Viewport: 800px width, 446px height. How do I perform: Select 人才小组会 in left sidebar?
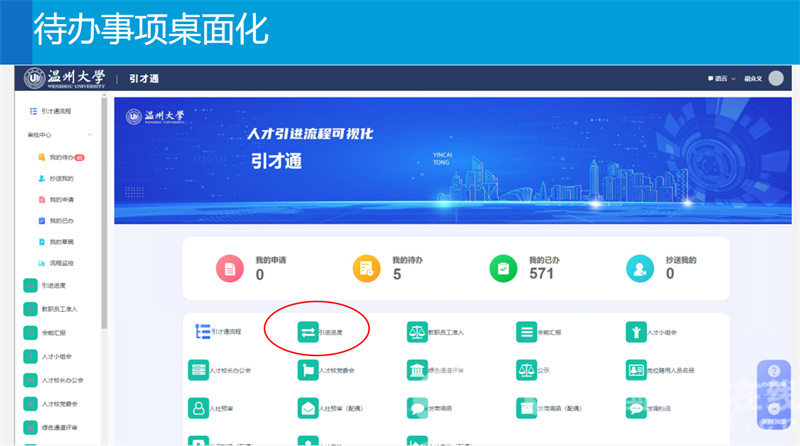[48, 356]
